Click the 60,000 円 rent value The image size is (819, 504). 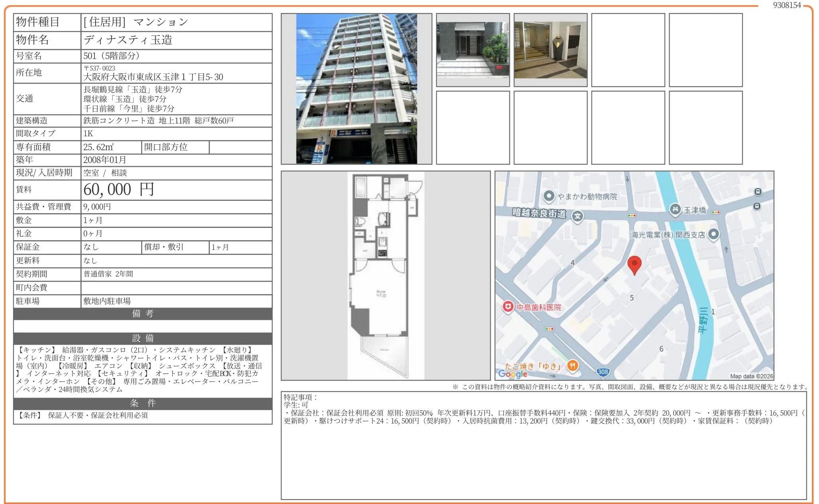119,190
